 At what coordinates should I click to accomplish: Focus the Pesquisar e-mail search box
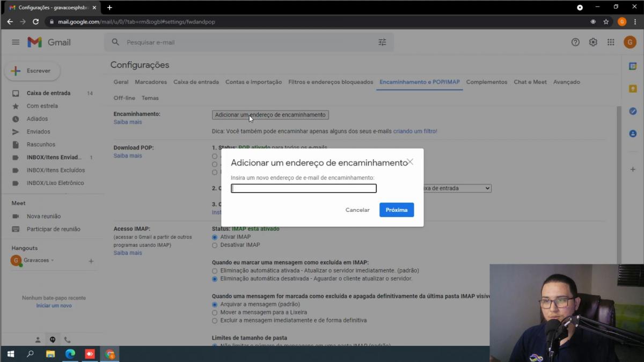click(x=250, y=42)
